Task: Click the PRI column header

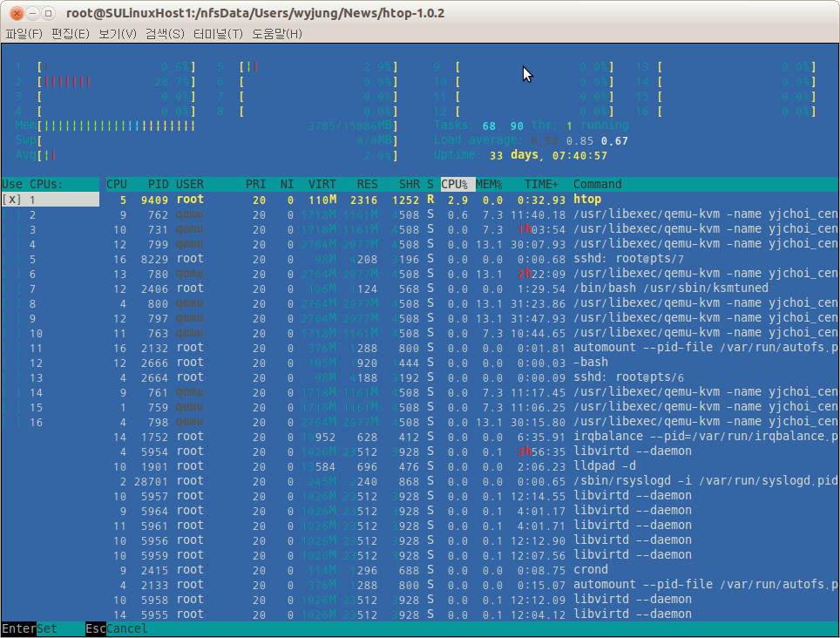Action: pyautogui.click(x=255, y=184)
